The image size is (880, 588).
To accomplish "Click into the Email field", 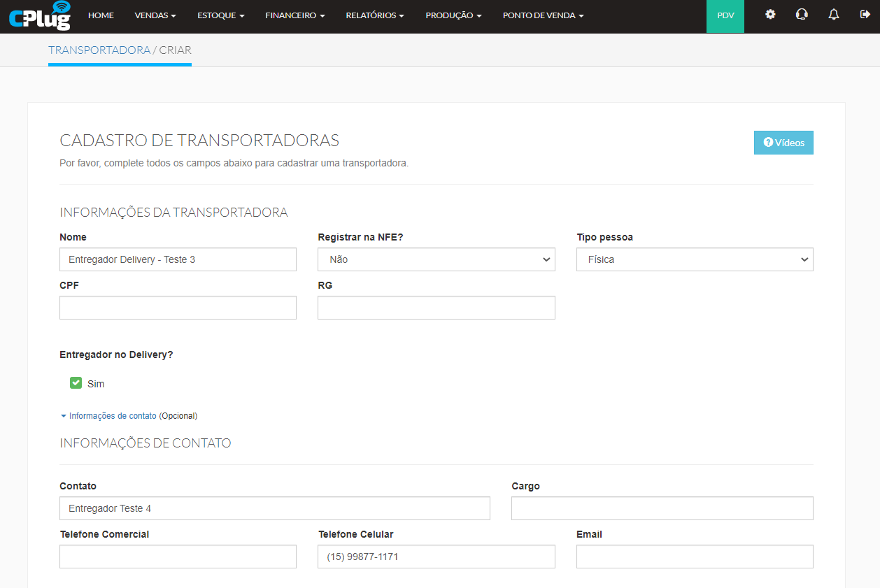I will 695,557.
